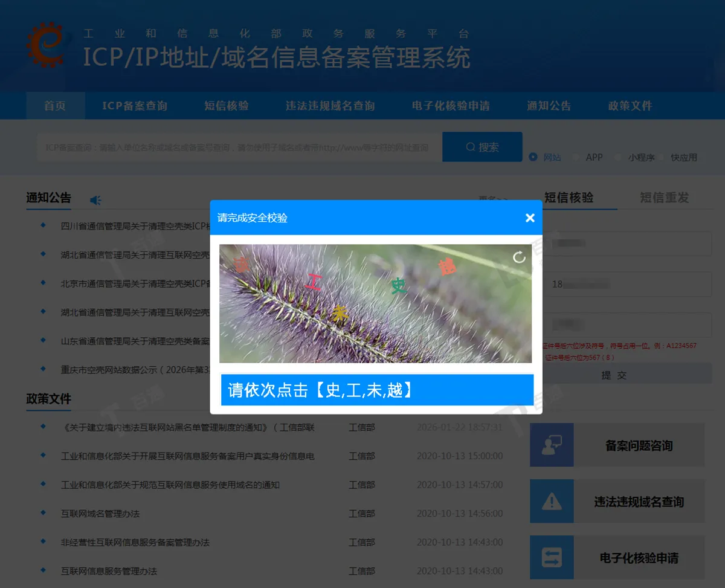Click the magnifier icon on the 搜索 button

pos(469,147)
